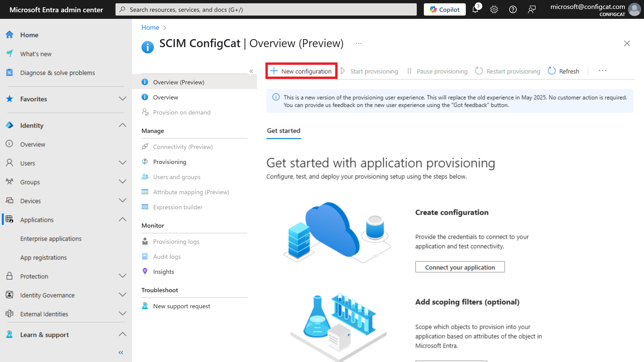Click the Home house icon in sidebar

pos(9,35)
